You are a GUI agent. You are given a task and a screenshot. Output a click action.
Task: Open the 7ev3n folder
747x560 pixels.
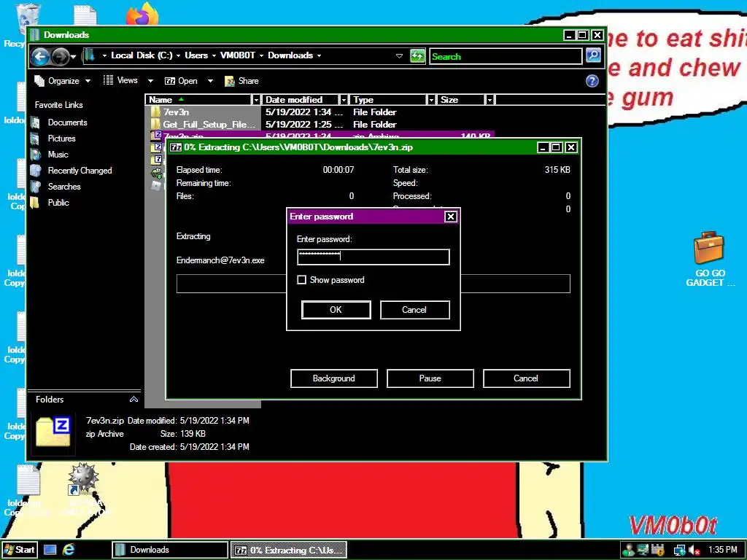point(176,112)
